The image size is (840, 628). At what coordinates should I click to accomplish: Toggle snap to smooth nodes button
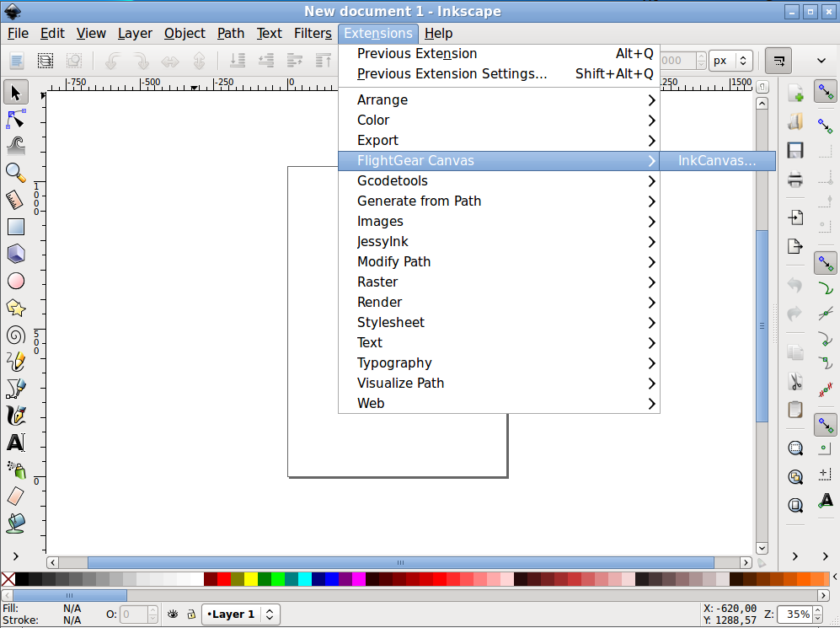click(x=826, y=363)
